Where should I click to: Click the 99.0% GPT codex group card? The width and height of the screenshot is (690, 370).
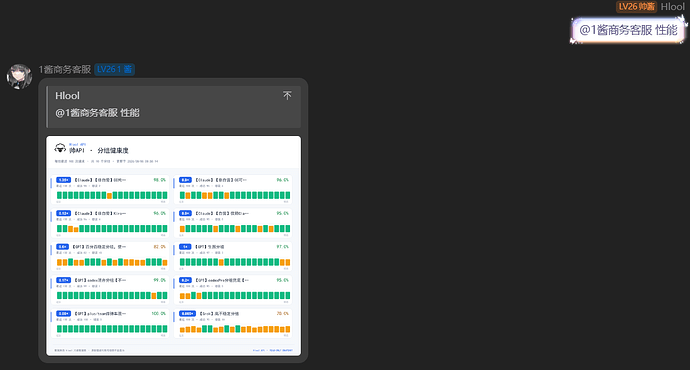110,290
